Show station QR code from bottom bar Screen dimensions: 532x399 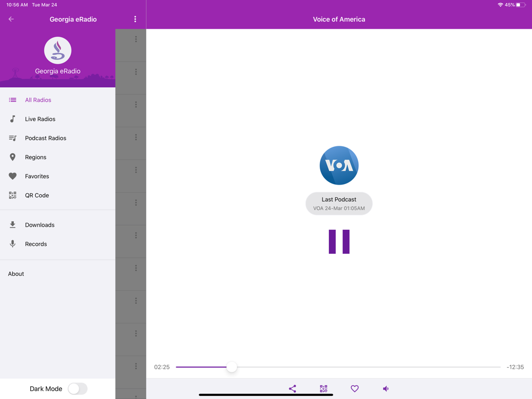click(323, 388)
